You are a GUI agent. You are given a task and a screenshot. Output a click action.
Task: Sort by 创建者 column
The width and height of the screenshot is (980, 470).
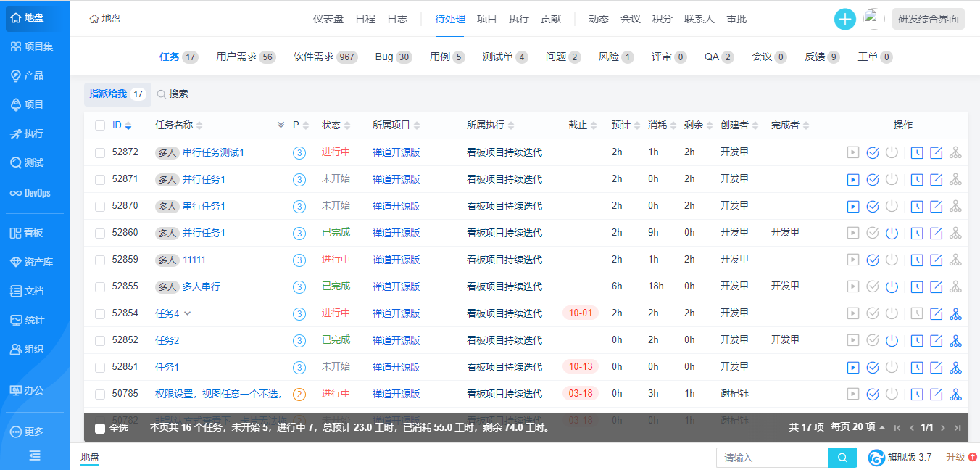point(738,125)
